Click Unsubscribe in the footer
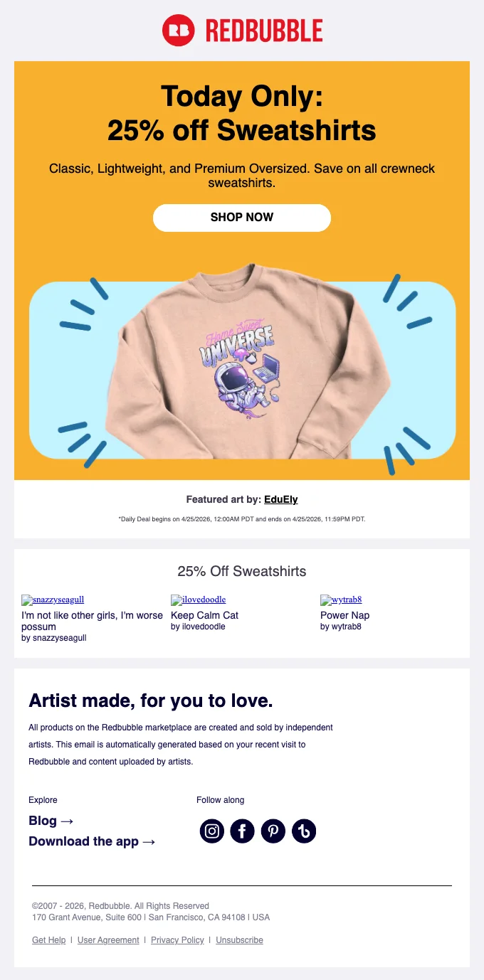 [x=239, y=940]
